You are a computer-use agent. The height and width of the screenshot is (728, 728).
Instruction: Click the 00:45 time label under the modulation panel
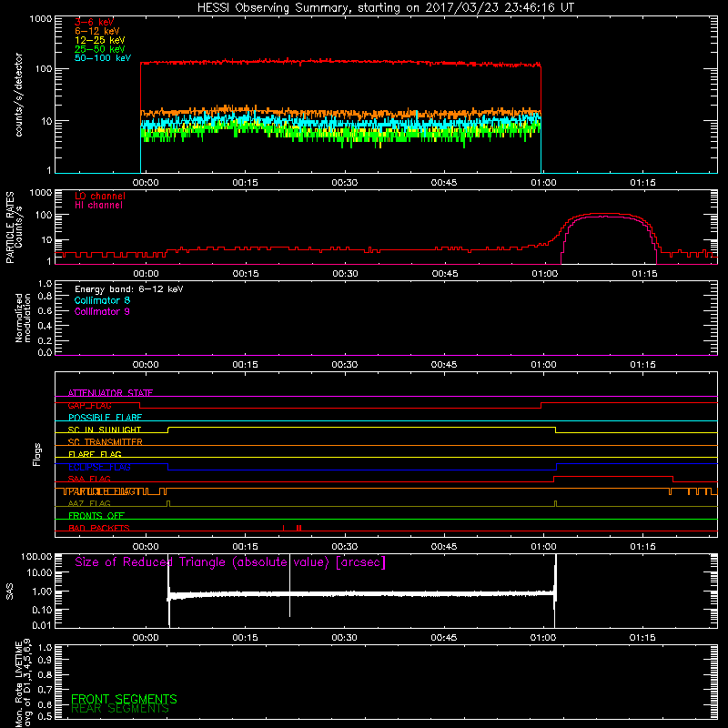444,365
